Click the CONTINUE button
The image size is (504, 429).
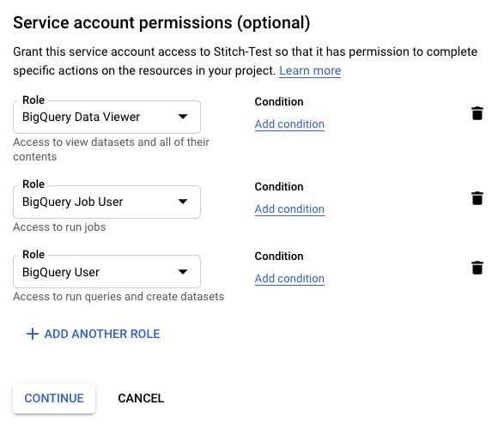54,398
